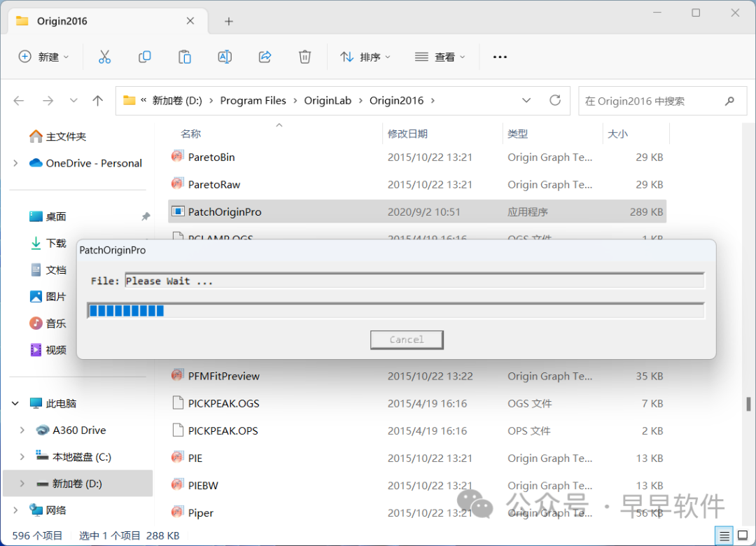756x546 pixels.
Task: Navigate up one folder level
Action: coord(98,101)
